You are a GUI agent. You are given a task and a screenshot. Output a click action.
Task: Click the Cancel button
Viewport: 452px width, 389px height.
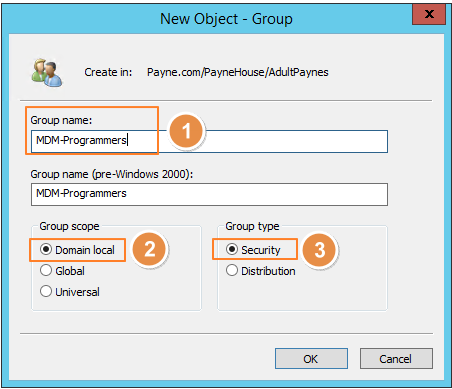(x=396, y=359)
